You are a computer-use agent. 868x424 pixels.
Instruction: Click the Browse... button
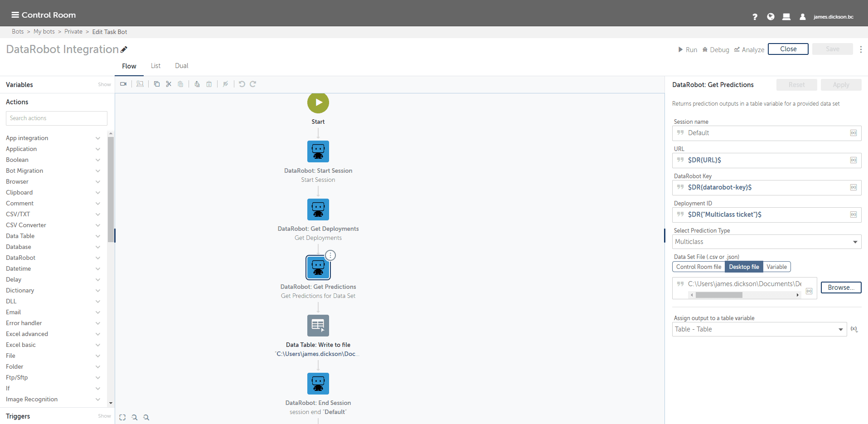tap(841, 288)
